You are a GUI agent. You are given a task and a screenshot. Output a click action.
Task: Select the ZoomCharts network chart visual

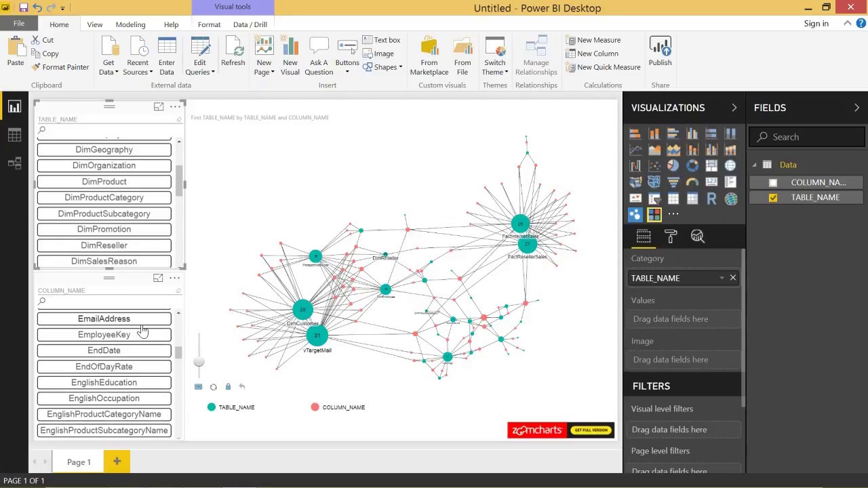(635, 215)
